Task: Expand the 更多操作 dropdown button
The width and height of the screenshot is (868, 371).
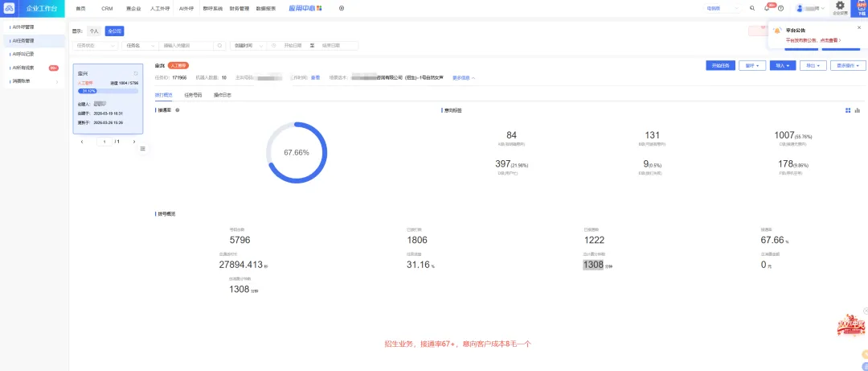Action: [848, 65]
